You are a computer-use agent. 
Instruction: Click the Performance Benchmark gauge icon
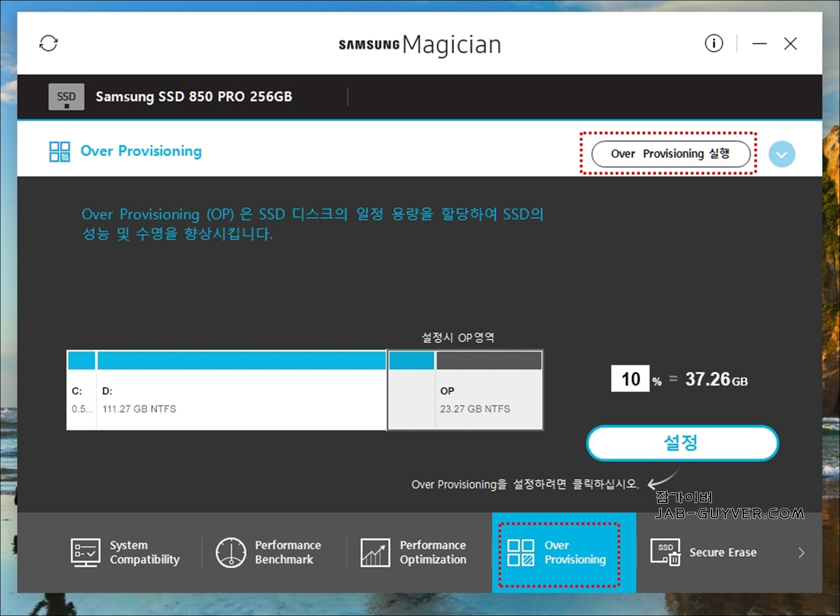pyautogui.click(x=231, y=553)
